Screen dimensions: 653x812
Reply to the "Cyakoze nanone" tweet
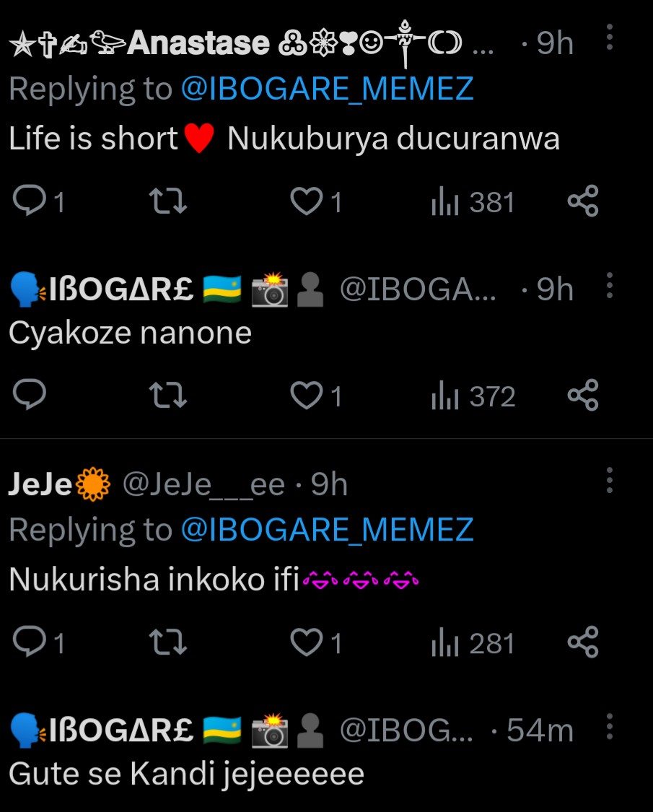(30, 396)
